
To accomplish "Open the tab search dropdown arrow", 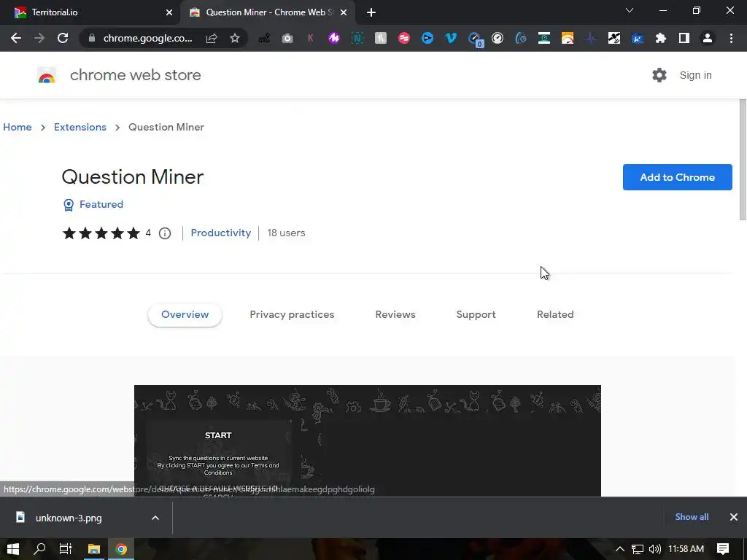I will pos(630,10).
